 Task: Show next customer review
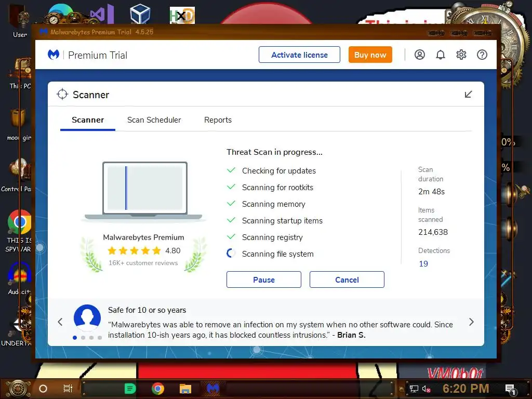(x=471, y=322)
